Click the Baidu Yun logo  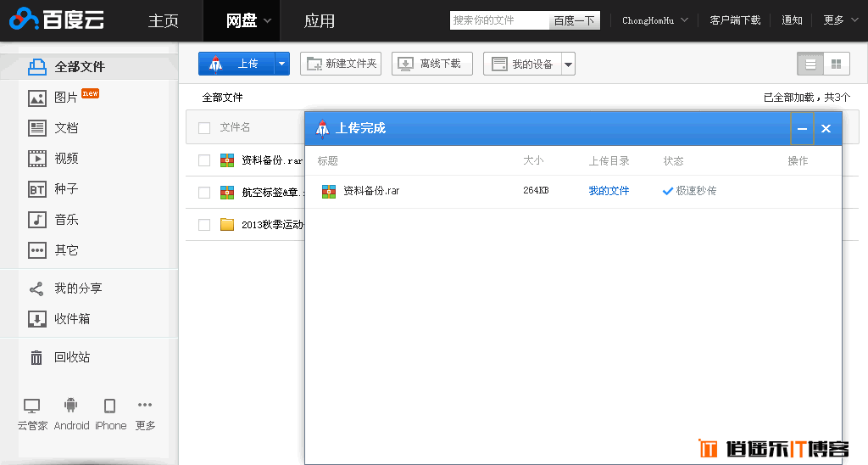click(57, 20)
